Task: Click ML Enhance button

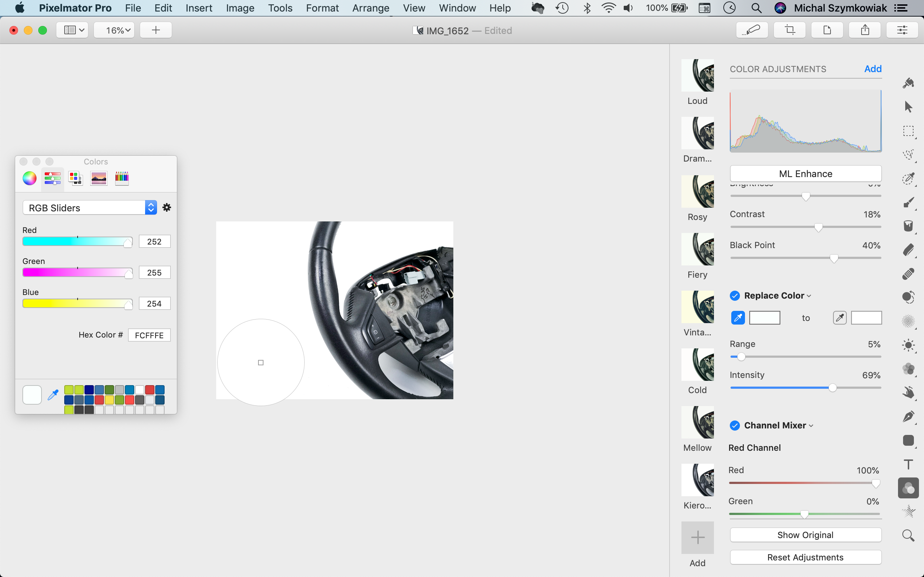Action: tap(806, 173)
